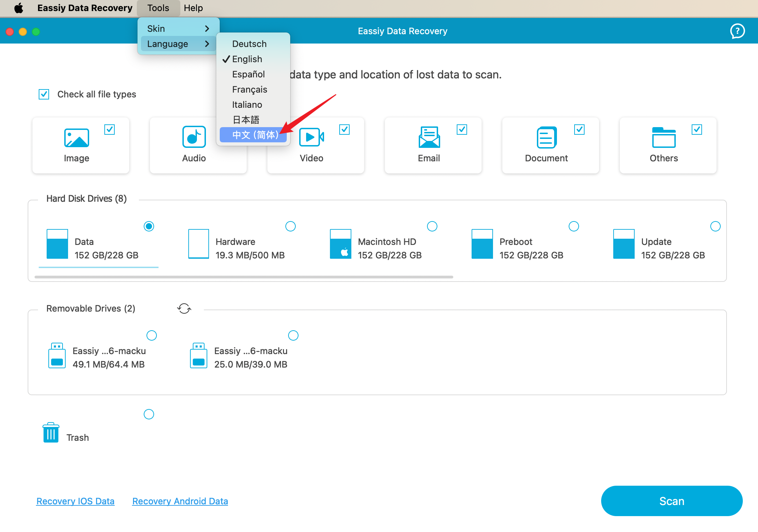
Task: Uncheck the Document checkbox
Action: click(x=579, y=130)
